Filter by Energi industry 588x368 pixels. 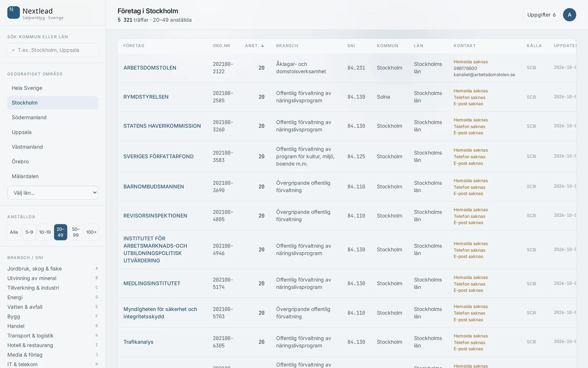[x=53, y=297]
